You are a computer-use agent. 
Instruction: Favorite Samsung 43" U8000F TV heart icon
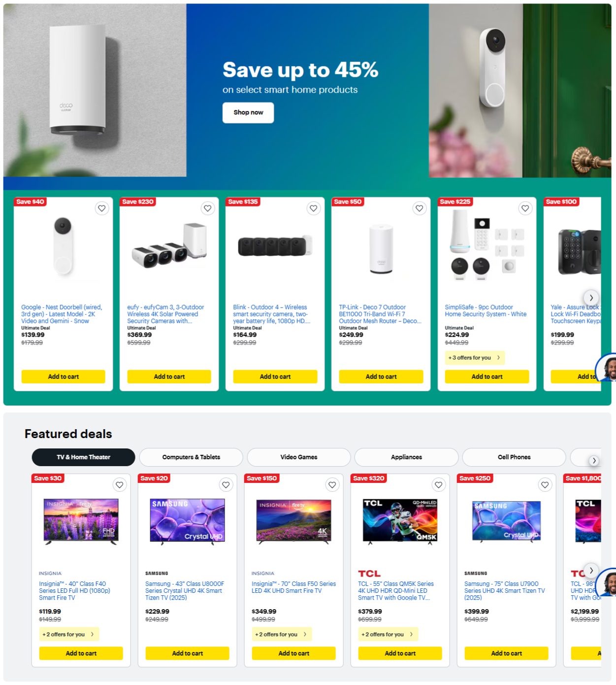pyautogui.click(x=226, y=485)
